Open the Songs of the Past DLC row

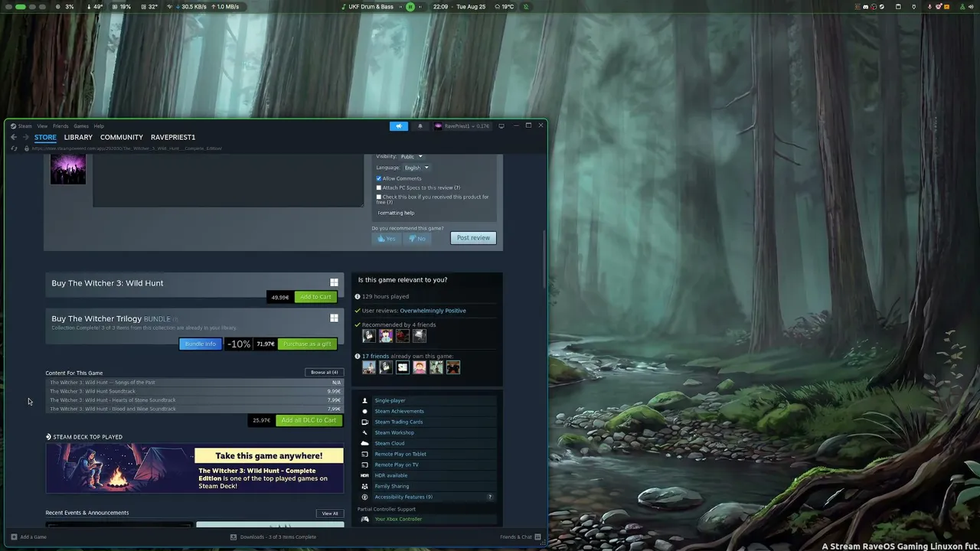pos(194,382)
